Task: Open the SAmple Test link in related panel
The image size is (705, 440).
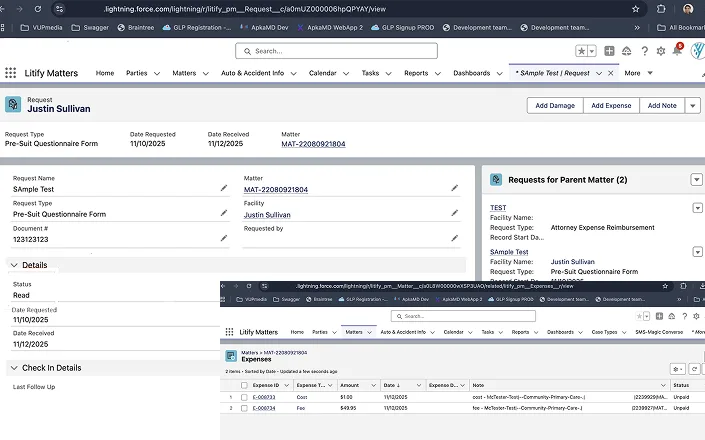Action: [509, 252]
